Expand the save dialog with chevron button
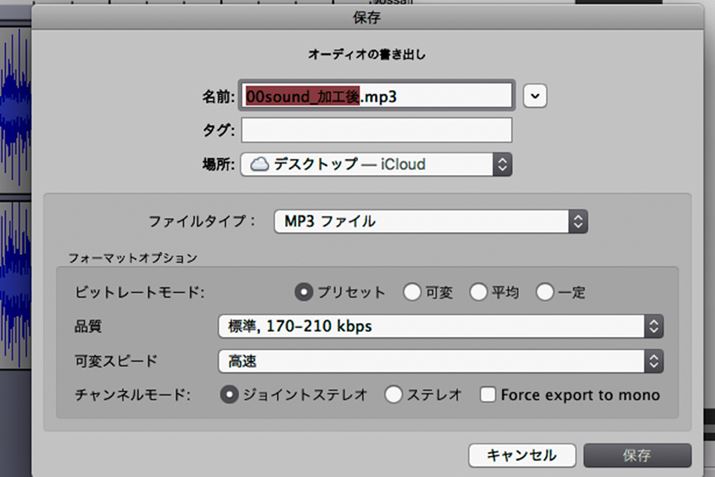The image size is (715, 477). [537, 96]
